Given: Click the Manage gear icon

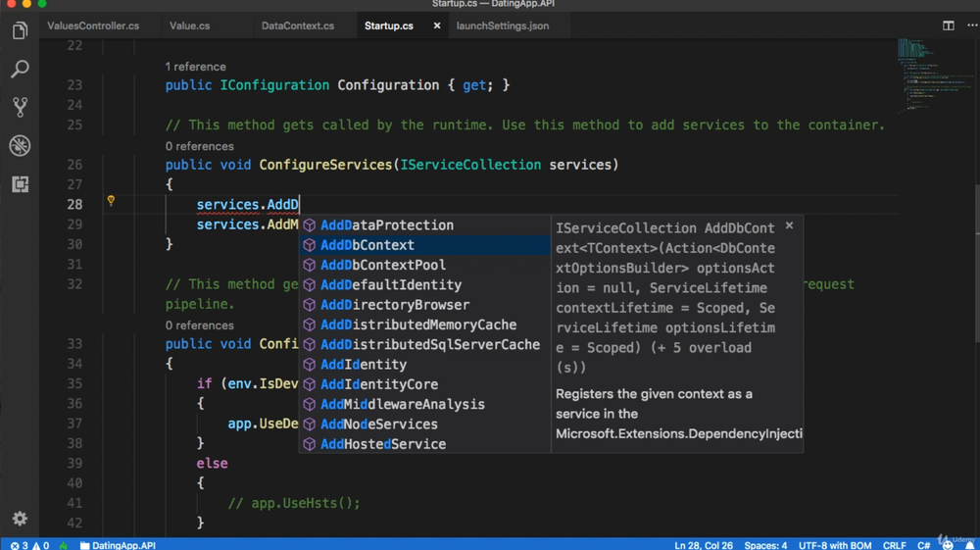Looking at the screenshot, I should pos(20,518).
